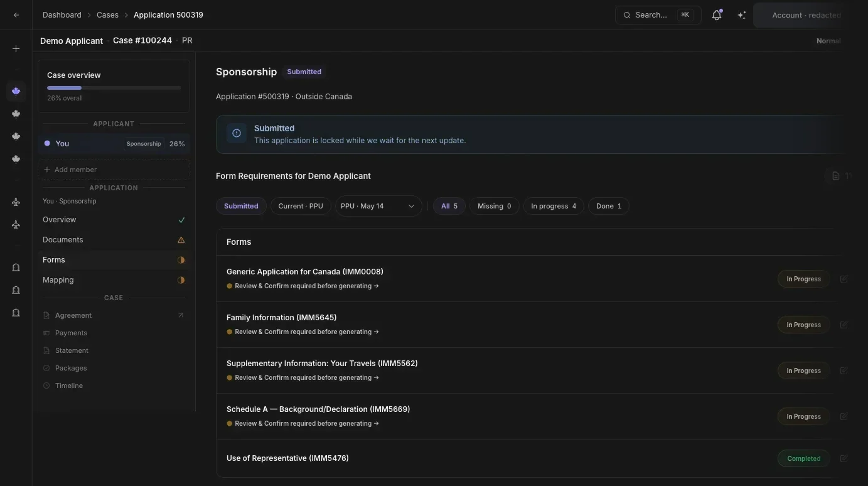The height and width of the screenshot is (486, 868).
Task: Filter forms by Done 1
Action: [609, 206]
